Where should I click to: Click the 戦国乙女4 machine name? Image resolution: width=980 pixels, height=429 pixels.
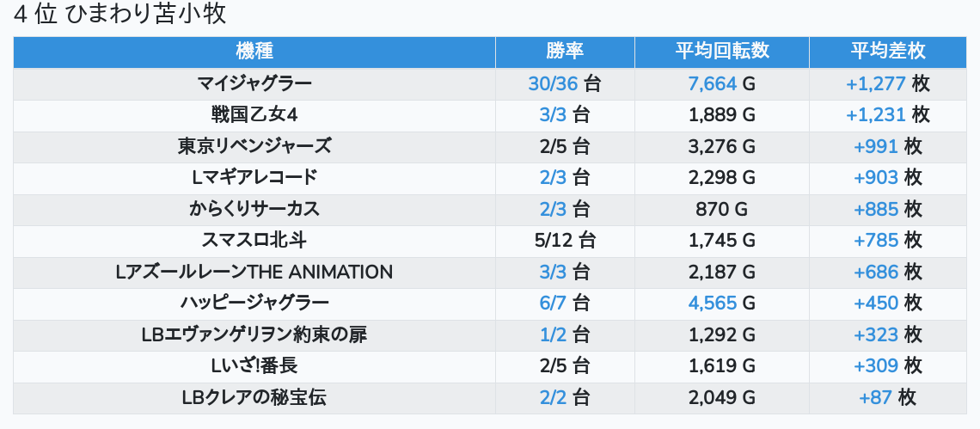pyautogui.click(x=254, y=114)
